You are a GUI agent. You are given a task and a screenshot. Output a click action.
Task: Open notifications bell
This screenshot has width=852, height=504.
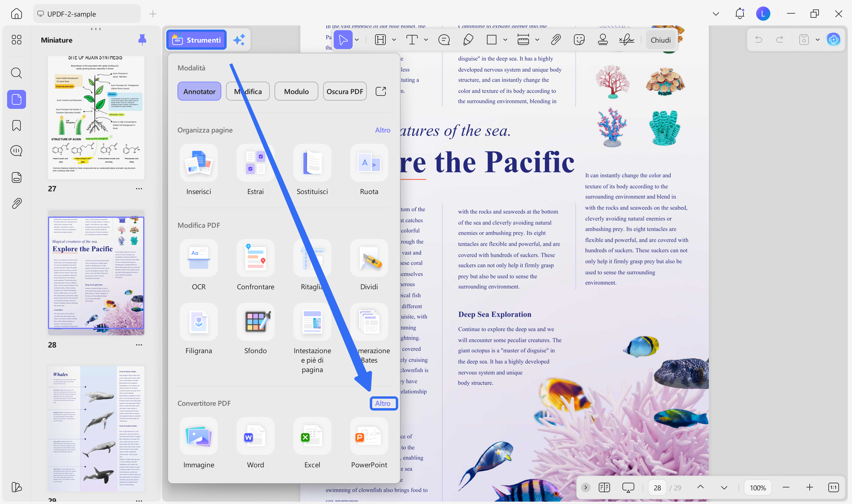[x=740, y=14]
